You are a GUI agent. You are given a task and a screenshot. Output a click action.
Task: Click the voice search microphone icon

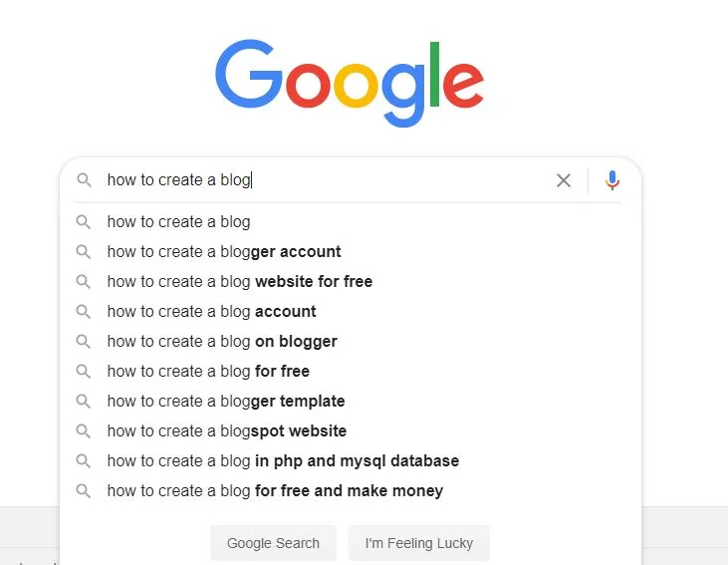[x=612, y=180]
